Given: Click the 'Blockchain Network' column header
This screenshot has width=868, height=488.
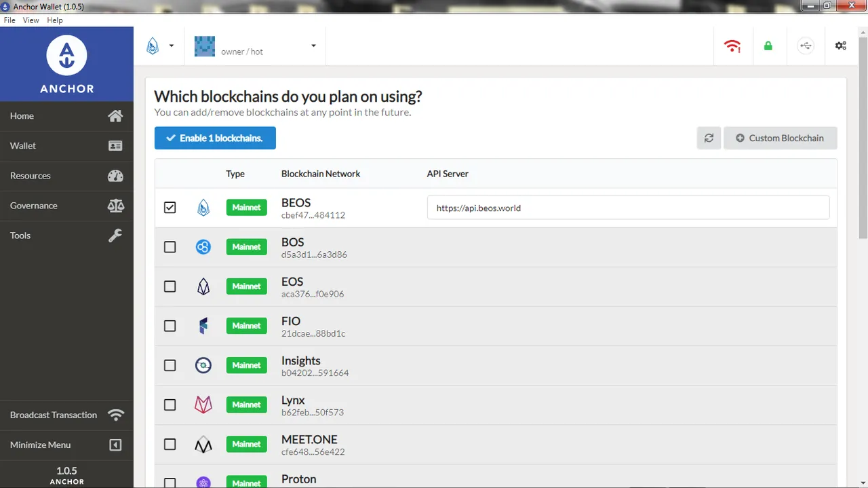Looking at the screenshot, I should point(321,174).
